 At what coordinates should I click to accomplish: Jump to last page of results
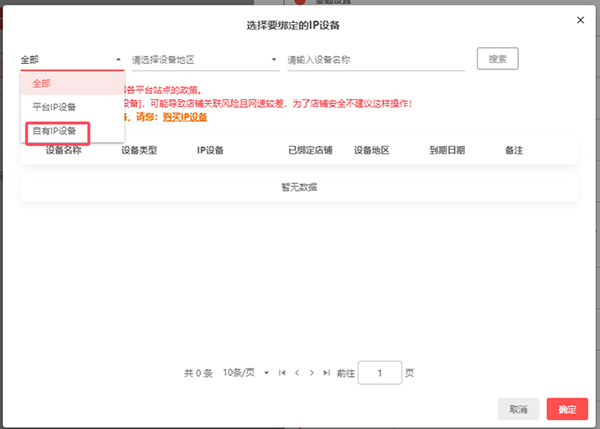click(326, 373)
